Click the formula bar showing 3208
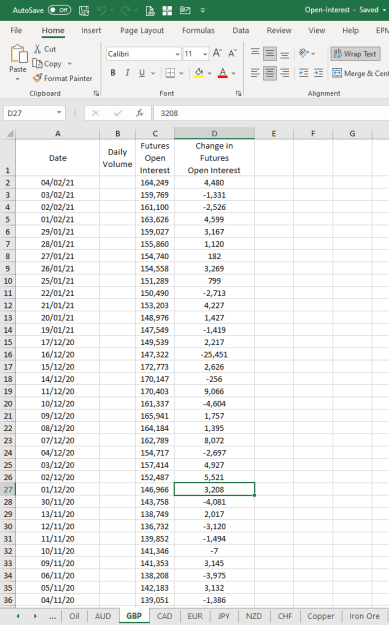 point(271,113)
